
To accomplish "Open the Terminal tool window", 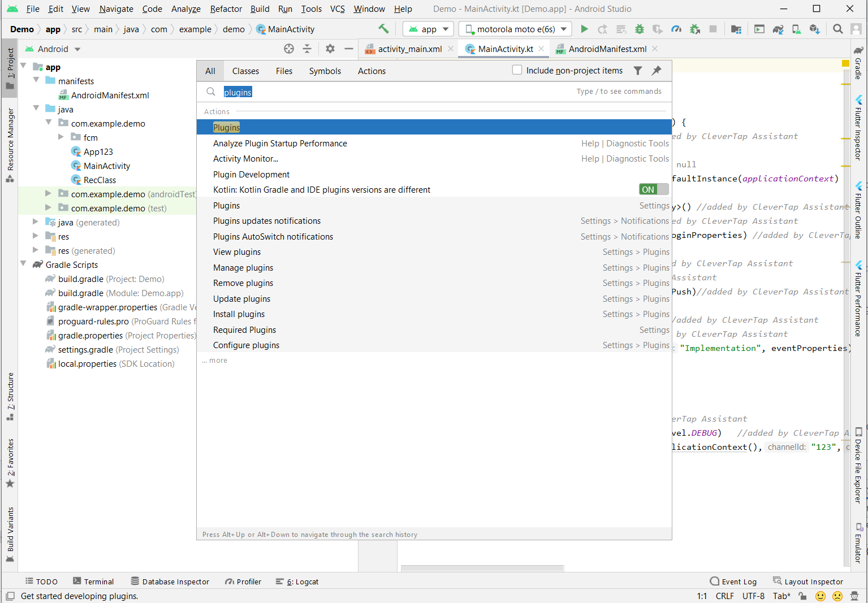I will (x=93, y=582).
